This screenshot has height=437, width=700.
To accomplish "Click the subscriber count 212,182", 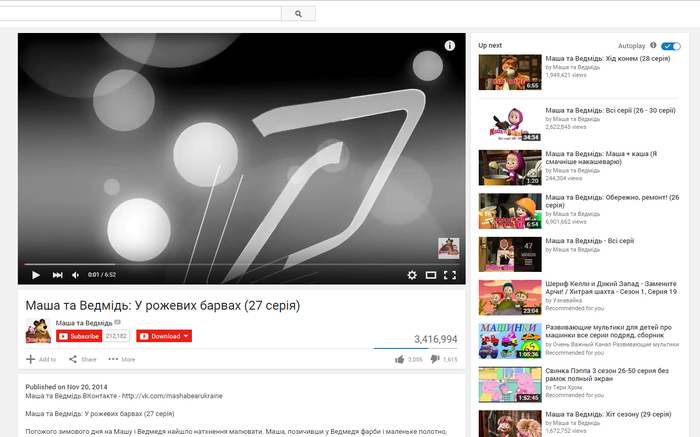I will click(x=116, y=336).
